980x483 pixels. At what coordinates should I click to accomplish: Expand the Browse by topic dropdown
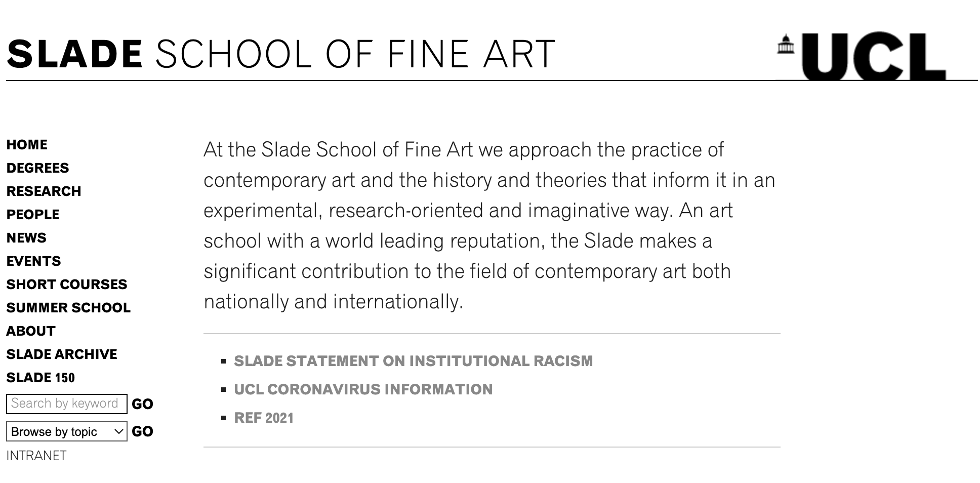click(x=67, y=431)
